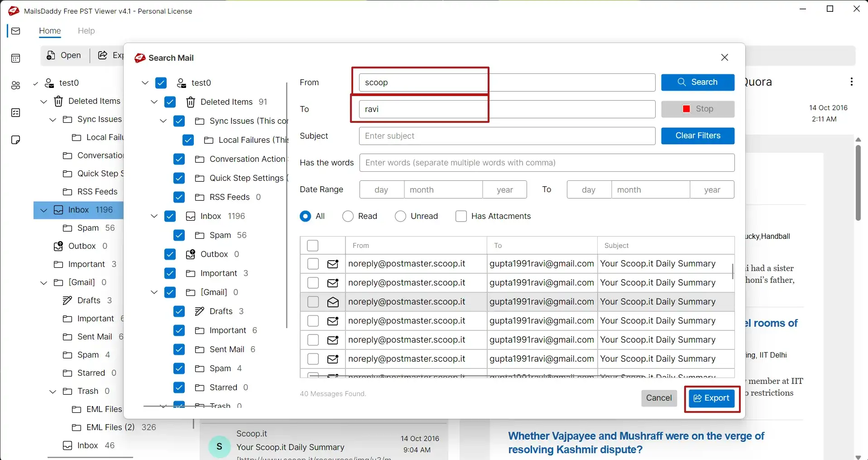This screenshot has height=460, width=868.
Task: Collapse Inbox 1196 in main folder tree
Action: (44, 210)
